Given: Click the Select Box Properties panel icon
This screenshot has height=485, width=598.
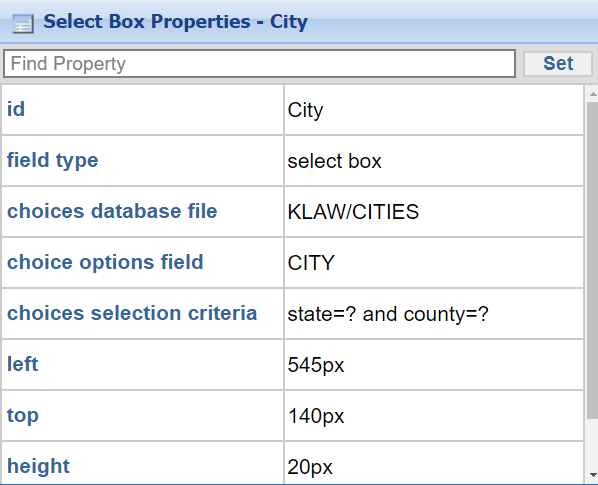Looking at the screenshot, I should (23, 24).
